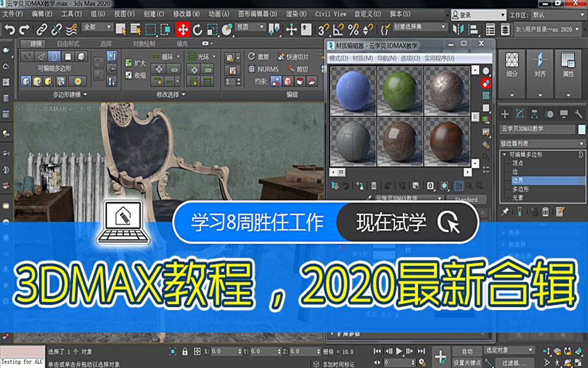Click the object color swatch in the Modify panel

pyautogui.click(x=581, y=129)
